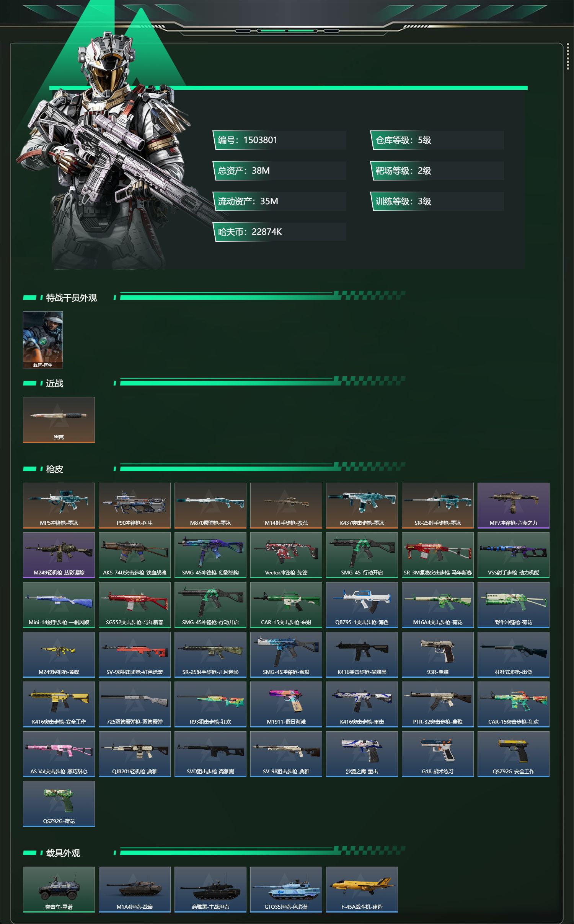
Task: Choose the VSS射手步枪-动力机能 skin card
Action: coord(514,555)
